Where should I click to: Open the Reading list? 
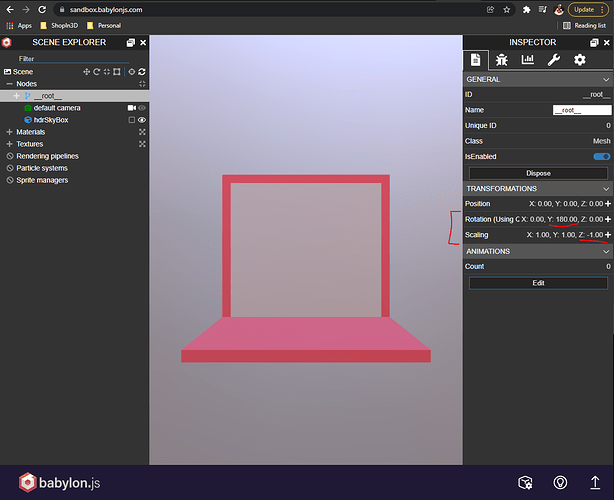coord(584,25)
